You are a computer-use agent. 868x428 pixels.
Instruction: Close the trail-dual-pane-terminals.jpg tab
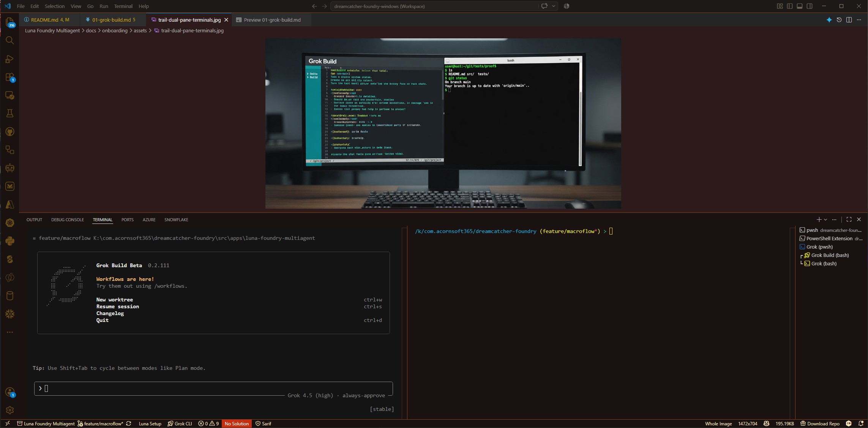pos(226,20)
